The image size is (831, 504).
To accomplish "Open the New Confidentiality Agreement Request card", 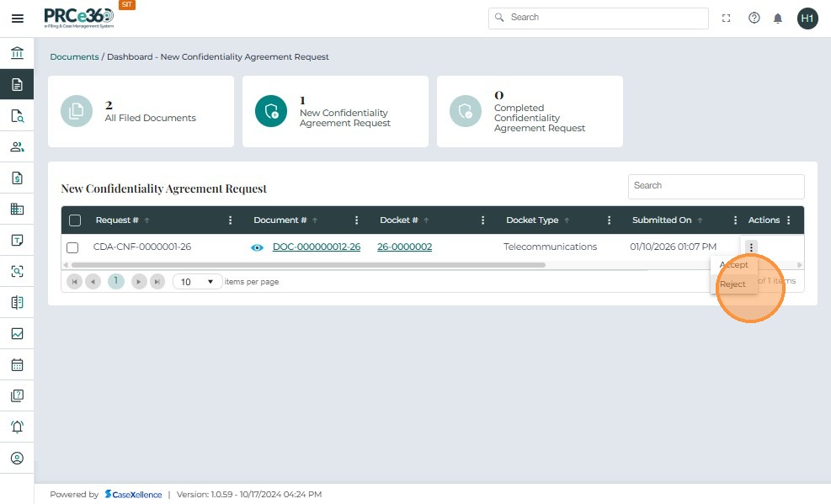I will click(x=335, y=111).
